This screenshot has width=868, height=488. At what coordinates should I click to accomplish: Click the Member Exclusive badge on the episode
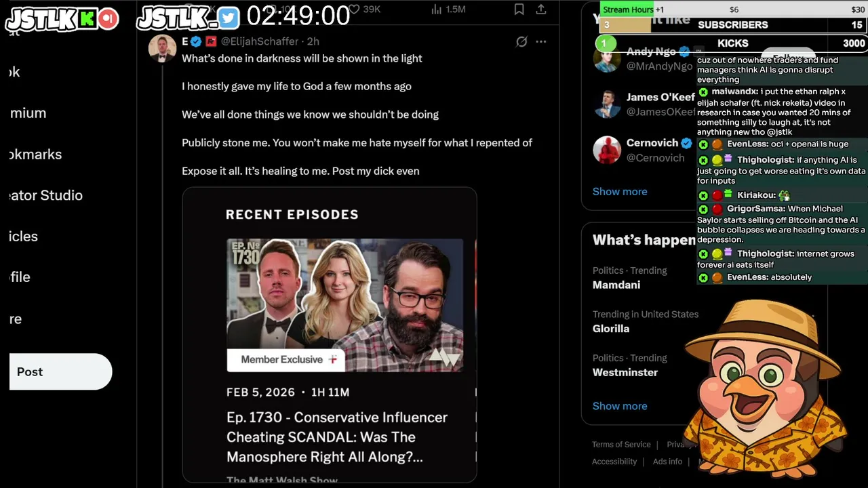tap(285, 360)
